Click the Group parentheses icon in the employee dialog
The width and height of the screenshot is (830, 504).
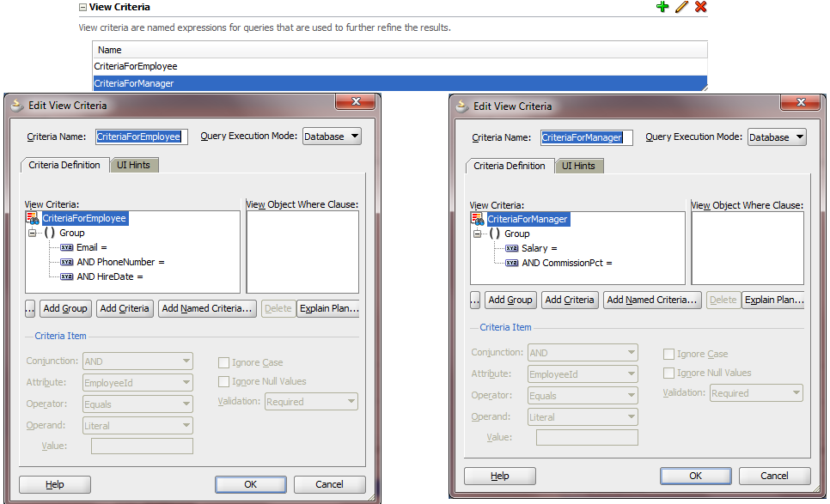[x=49, y=234]
